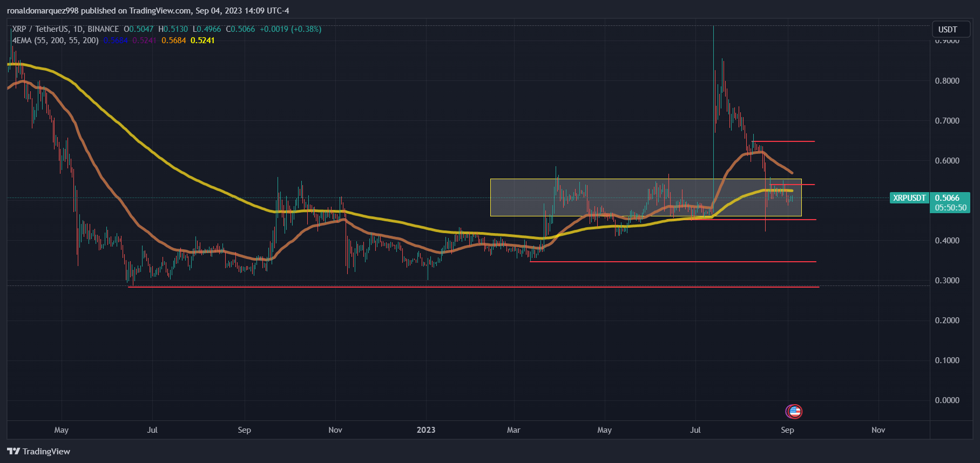Select the XRP / TetherUS symbol title
Image resolution: width=980 pixels, height=463 pixels.
tap(65, 29)
